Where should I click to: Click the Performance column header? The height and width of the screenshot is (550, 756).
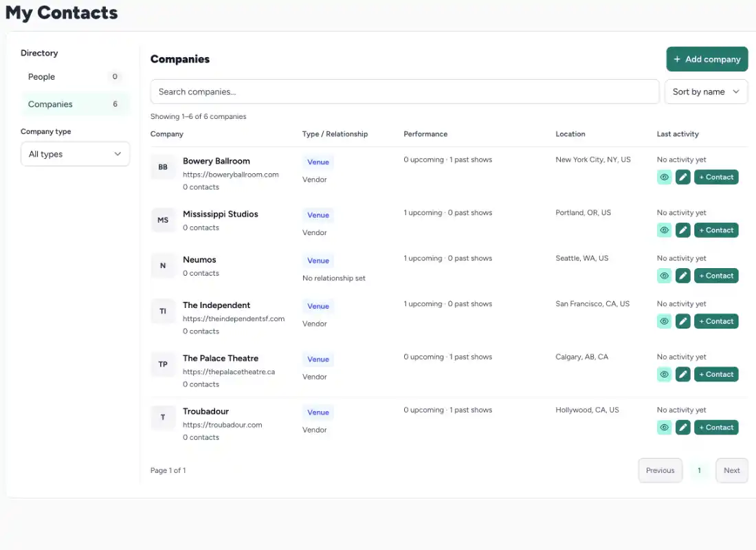pos(425,134)
